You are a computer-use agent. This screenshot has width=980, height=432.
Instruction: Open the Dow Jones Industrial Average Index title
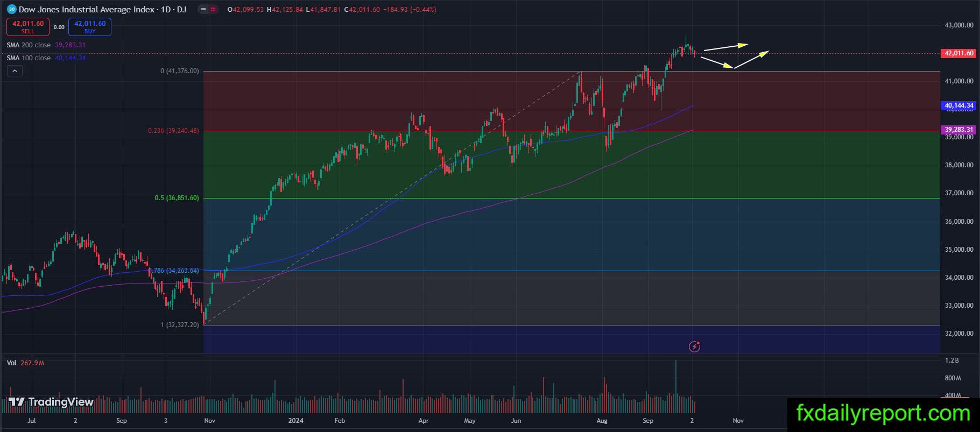[x=102, y=9]
